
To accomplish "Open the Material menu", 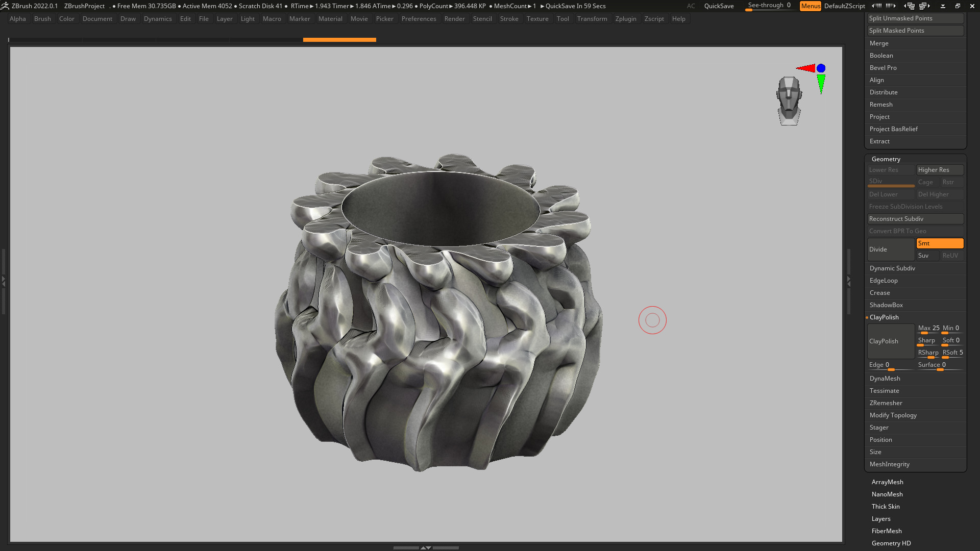I will tap(330, 19).
